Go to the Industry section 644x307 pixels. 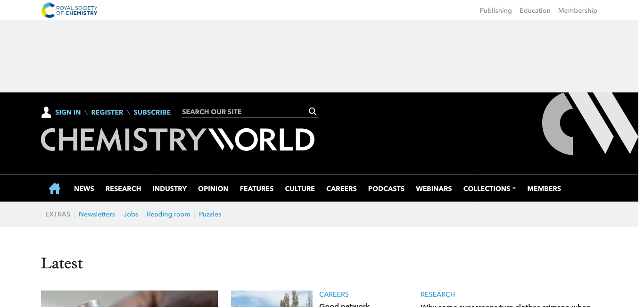(170, 189)
